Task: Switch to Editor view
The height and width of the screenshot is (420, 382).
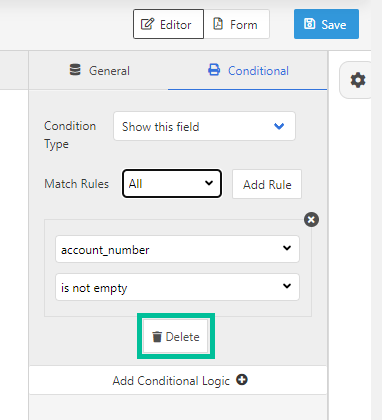Action: click(168, 24)
